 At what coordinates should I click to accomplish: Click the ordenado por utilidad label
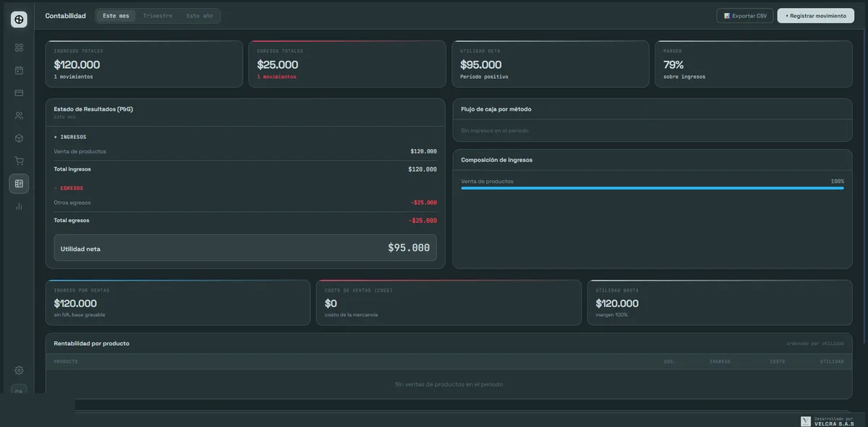(815, 344)
